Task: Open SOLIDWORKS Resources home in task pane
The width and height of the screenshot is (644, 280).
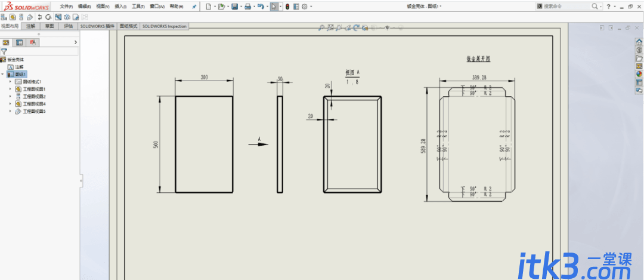Action: [x=639, y=42]
